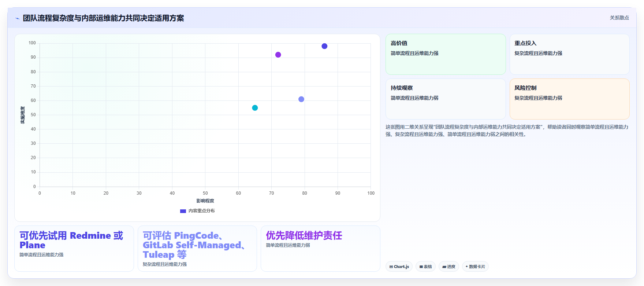Open the 重点投入 quadrant card
644x286 pixels.
pos(569,54)
